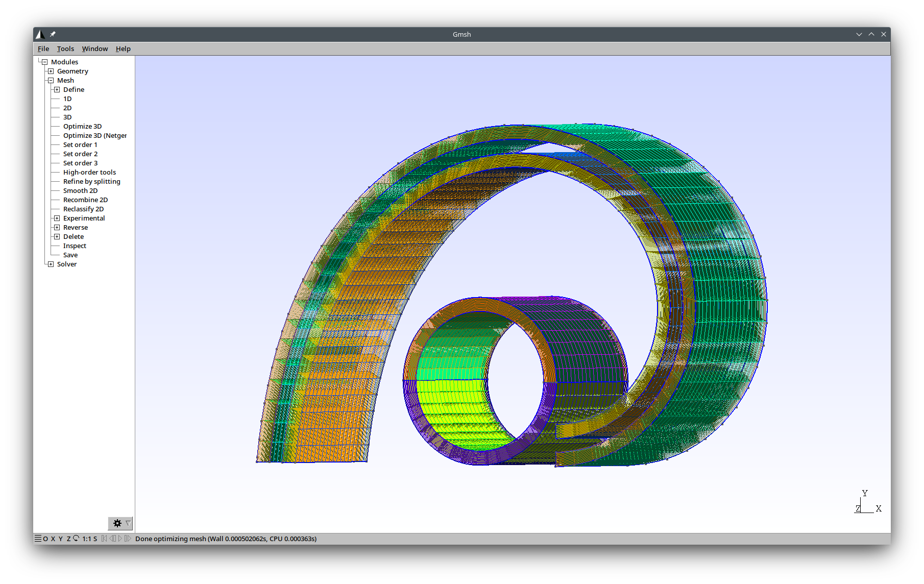This screenshot has height=584, width=924.
Task: Step forward one frame
Action: (x=128, y=539)
